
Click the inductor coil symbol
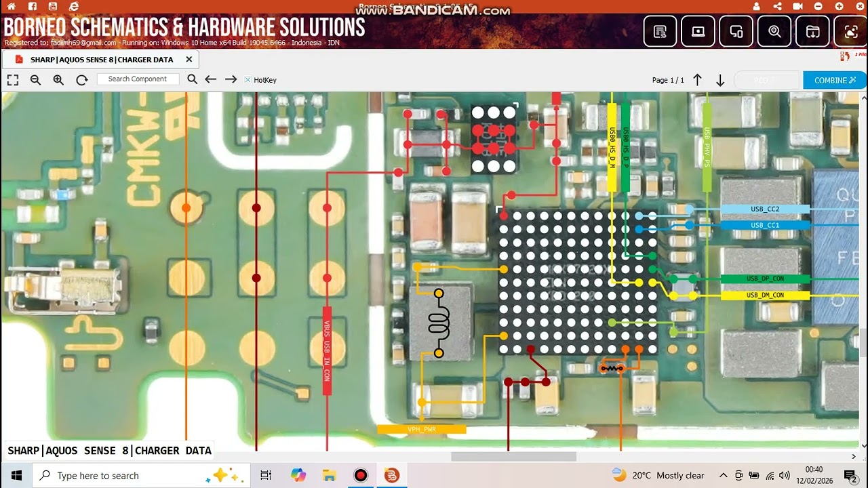pos(439,323)
